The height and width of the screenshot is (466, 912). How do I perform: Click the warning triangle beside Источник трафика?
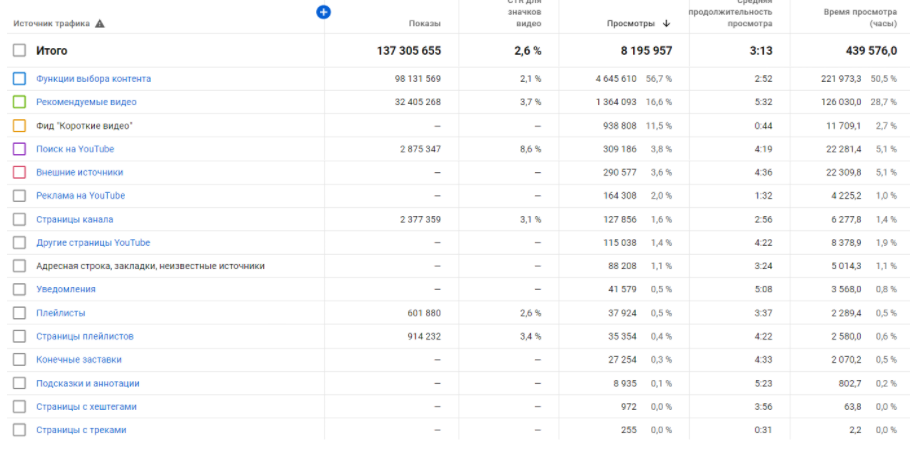pyautogui.click(x=100, y=24)
